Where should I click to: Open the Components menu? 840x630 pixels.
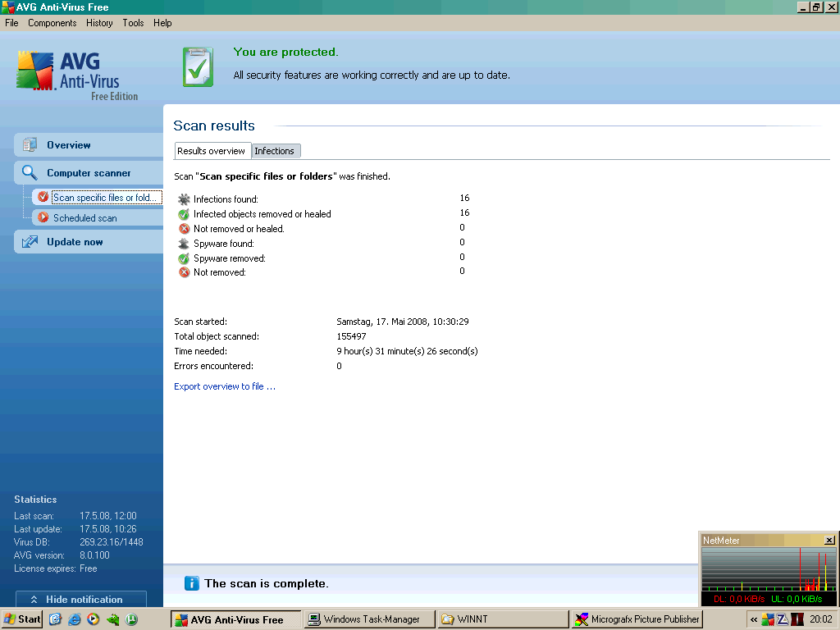52,23
